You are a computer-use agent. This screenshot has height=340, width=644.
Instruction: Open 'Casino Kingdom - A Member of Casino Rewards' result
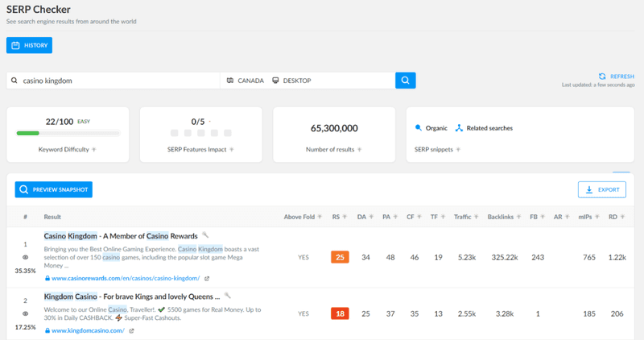tap(121, 236)
